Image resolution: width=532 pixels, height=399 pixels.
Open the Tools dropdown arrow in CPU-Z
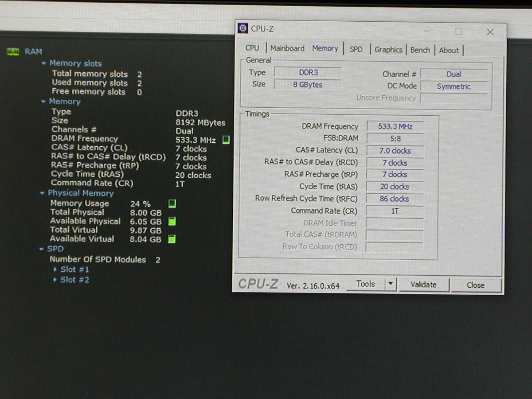coord(390,284)
